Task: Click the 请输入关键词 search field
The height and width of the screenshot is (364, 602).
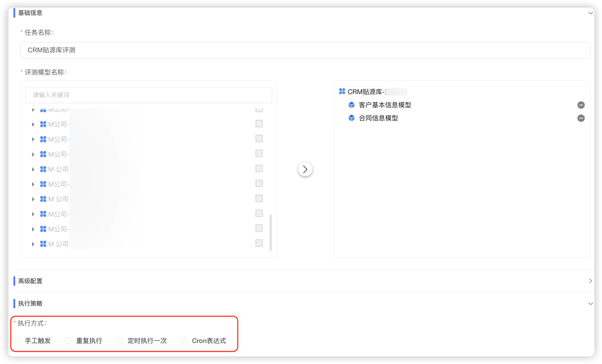Action: pos(148,95)
